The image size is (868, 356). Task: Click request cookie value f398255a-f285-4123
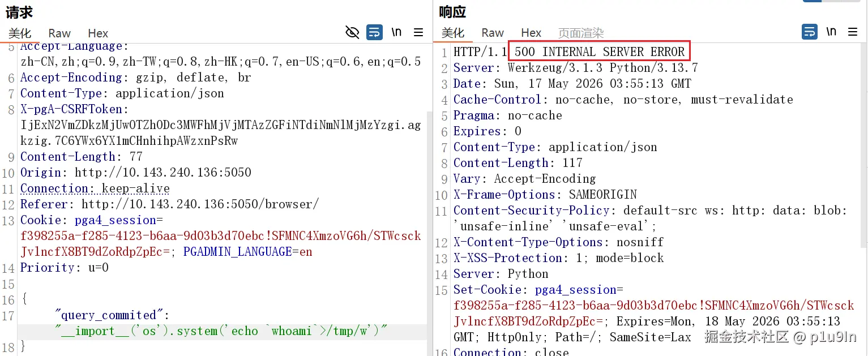(220, 235)
